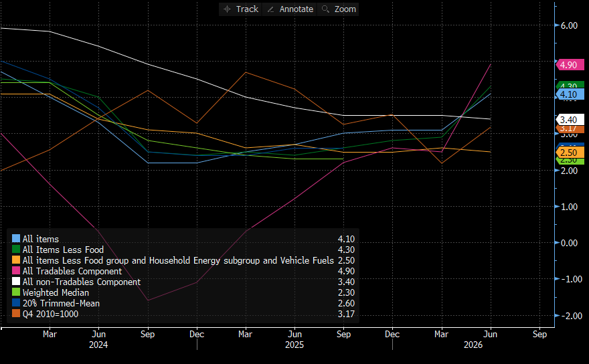Click the 4.10 blue axis value flag
Screen dimensions: 589x364
click(570, 94)
